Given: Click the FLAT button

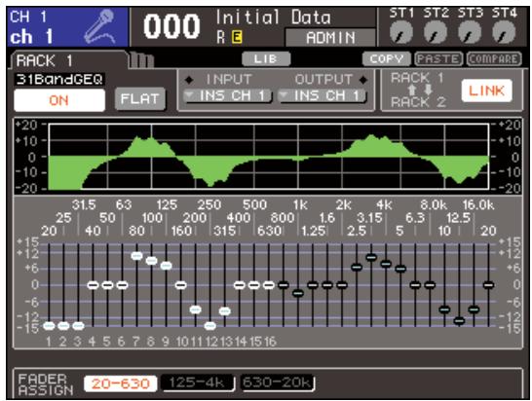Looking at the screenshot, I should pyautogui.click(x=140, y=99).
